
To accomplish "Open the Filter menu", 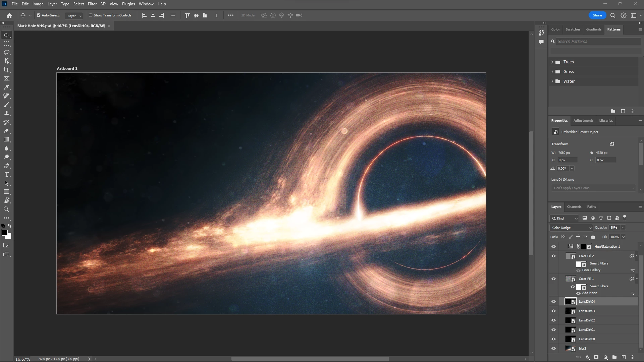I will point(92,4).
